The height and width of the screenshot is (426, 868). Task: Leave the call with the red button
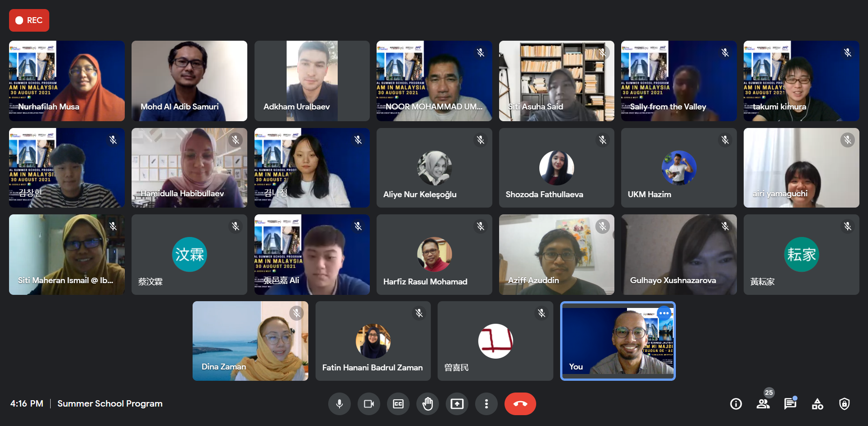[520, 404]
